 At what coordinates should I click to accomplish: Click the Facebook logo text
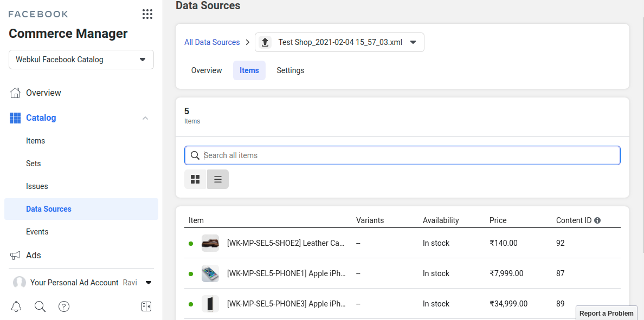[38, 15]
